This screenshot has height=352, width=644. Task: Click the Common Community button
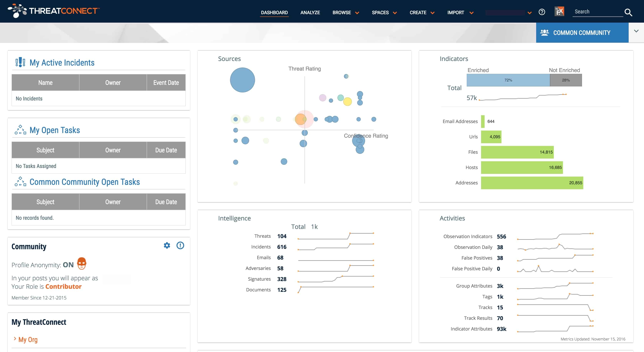tap(582, 33)
